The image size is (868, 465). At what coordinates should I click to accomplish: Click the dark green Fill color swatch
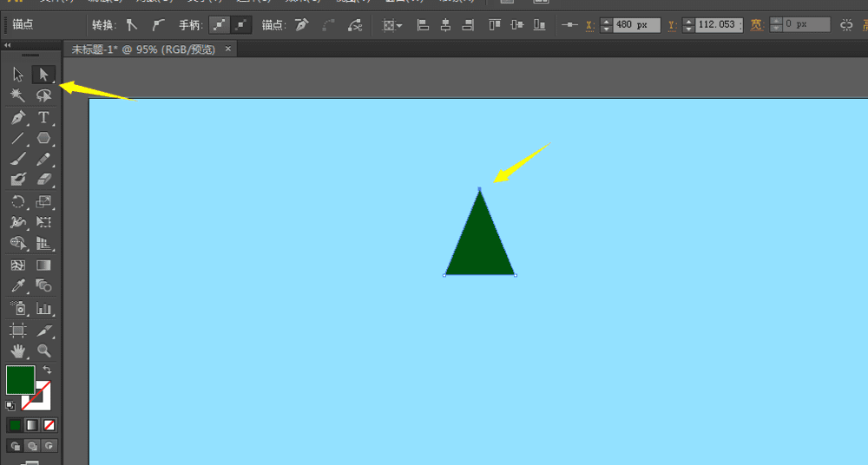[x=21, y=380]
